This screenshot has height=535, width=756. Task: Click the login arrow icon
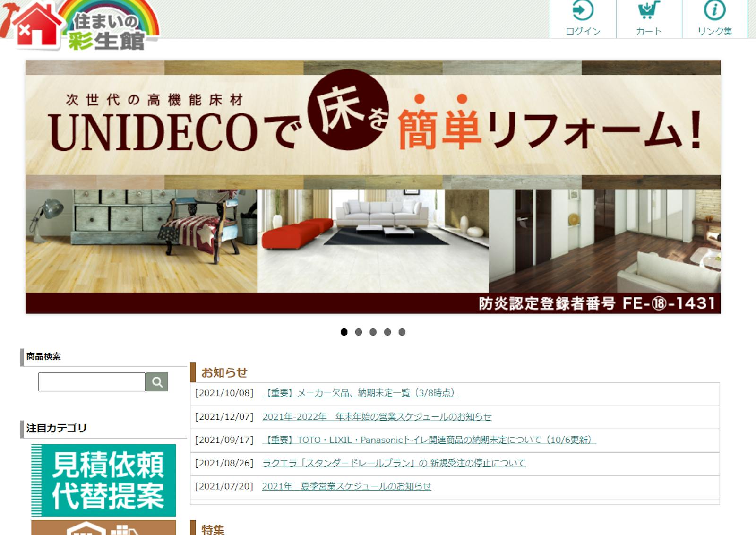(583, 10)
